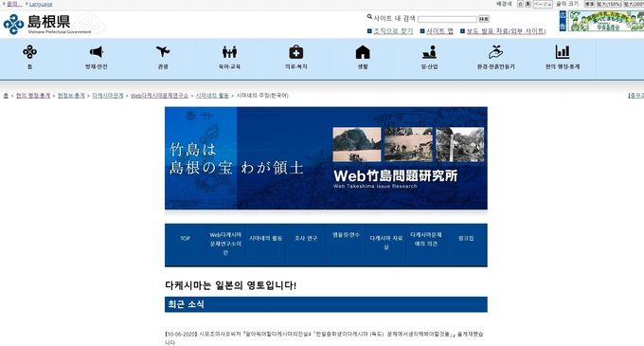Click the 최근 소식 section heading
Image resolution: width=644 pixels, height=346 pixels.
[326, 304]
